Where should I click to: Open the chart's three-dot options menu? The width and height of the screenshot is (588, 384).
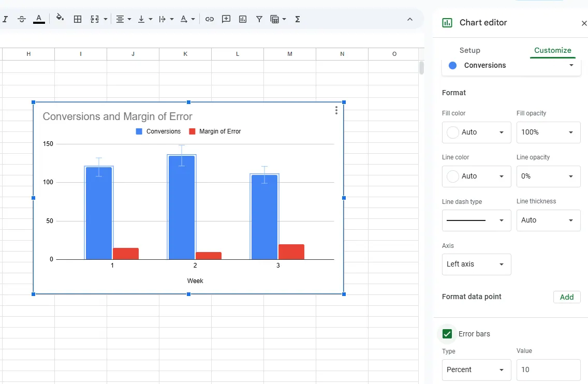[336, 110]
